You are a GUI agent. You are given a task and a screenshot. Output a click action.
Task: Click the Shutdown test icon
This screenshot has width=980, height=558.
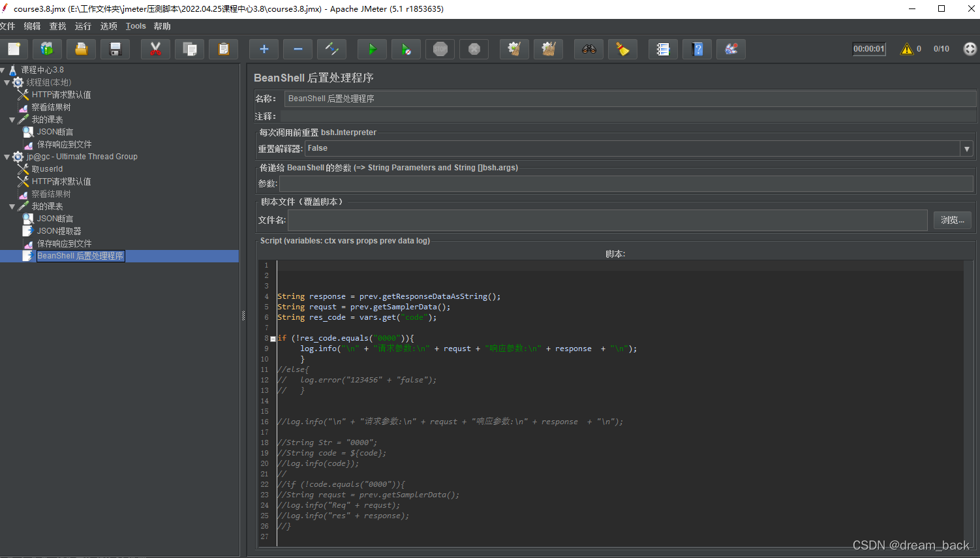(x=474, y=49)
